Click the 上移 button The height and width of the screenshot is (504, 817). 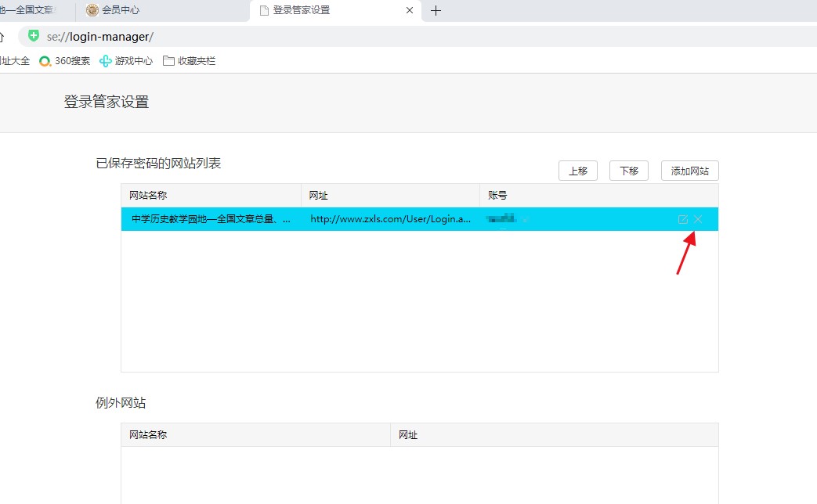point(577,170)
